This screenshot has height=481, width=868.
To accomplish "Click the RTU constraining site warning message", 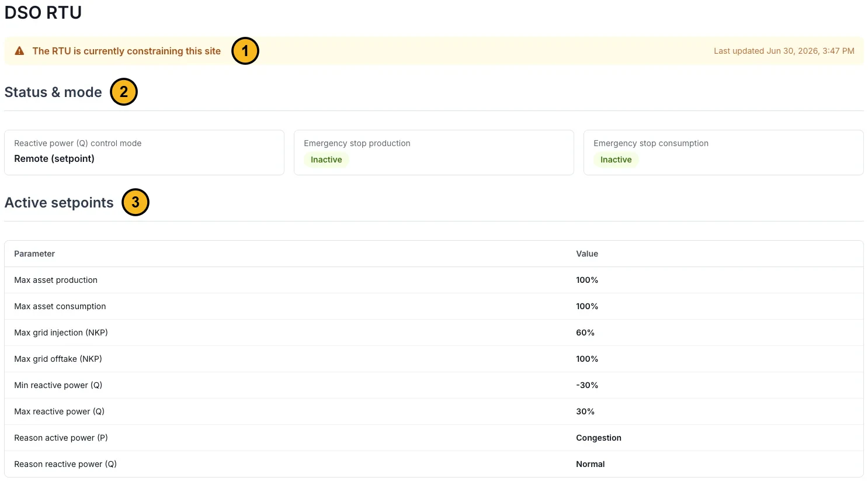I will pyautogui.click(x=127, y=51).
